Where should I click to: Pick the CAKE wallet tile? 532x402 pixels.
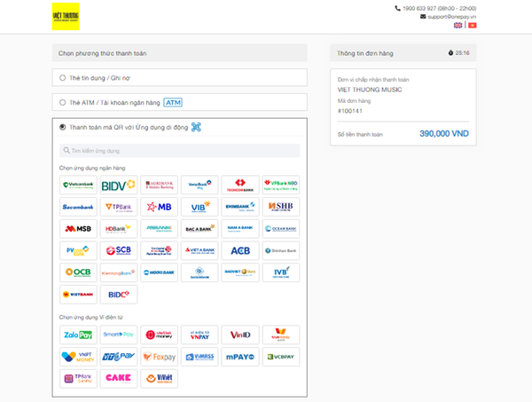coord(119,378)
